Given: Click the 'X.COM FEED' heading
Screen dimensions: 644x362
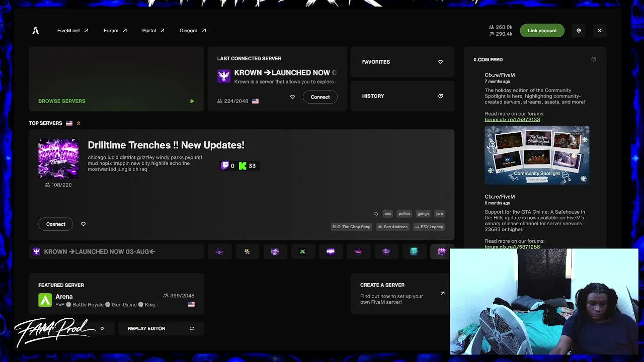Looking at the screenshot, I should coord(488,59).
